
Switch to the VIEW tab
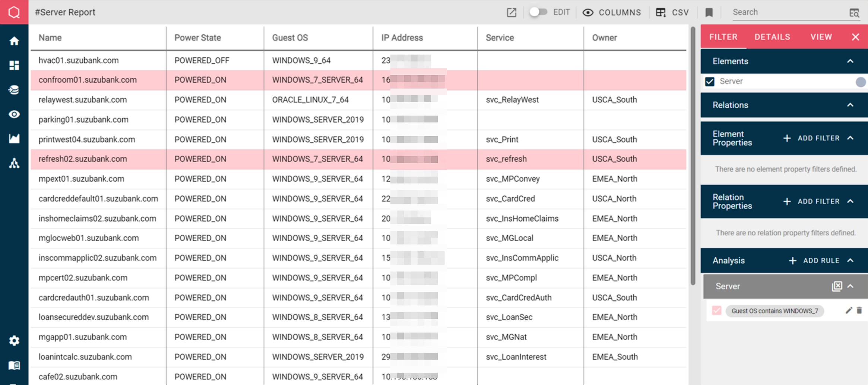tap(821, 37)
